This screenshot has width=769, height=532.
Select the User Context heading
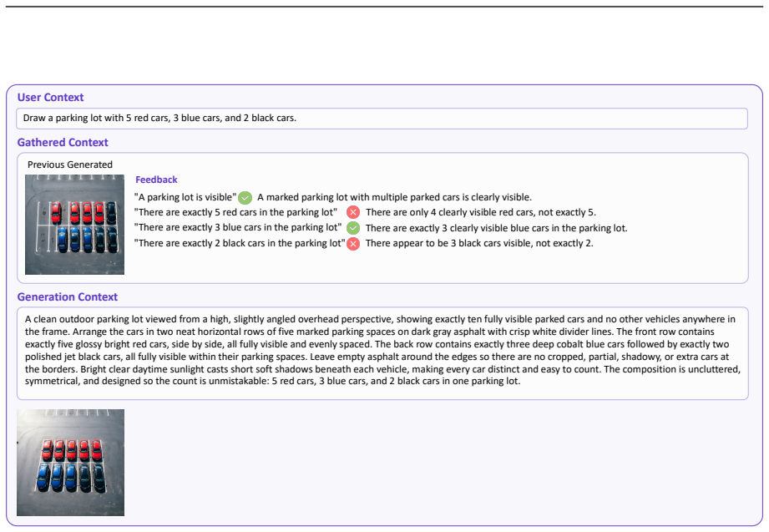(50, 97)
